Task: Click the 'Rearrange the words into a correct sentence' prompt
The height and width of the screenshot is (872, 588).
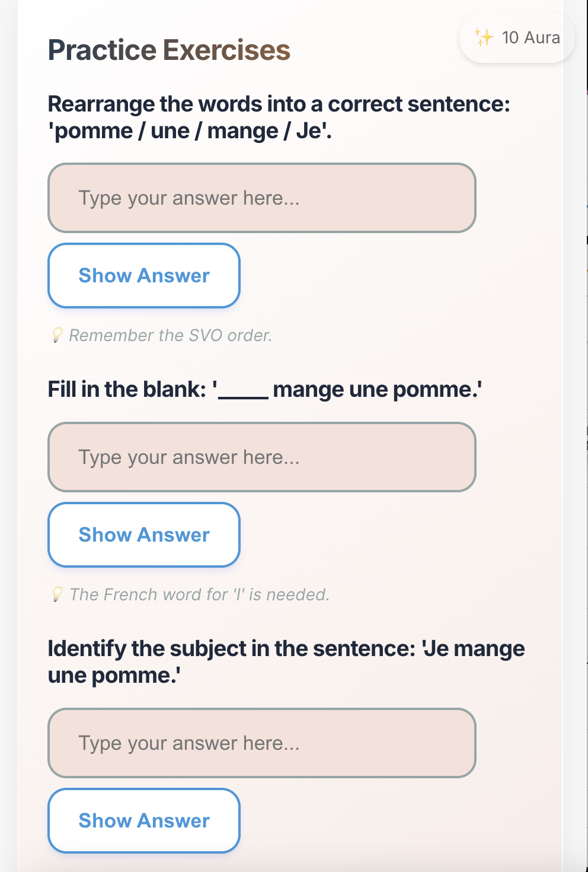Action: tap(279, 104)
